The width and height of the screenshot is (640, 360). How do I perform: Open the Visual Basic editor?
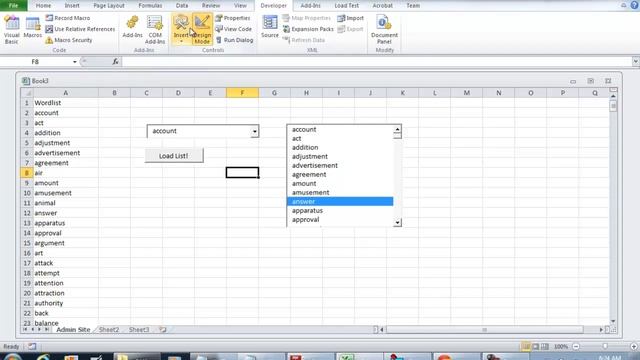11,30
